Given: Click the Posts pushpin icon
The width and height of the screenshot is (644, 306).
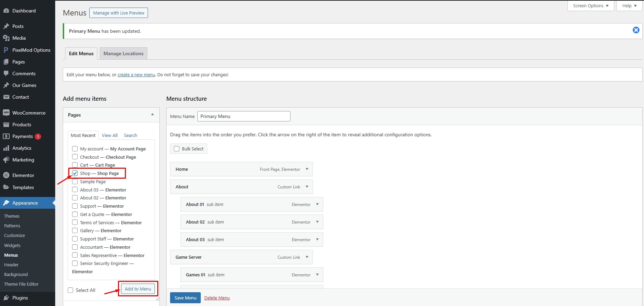Looking at the screenshot, I should tap(6, 26).
